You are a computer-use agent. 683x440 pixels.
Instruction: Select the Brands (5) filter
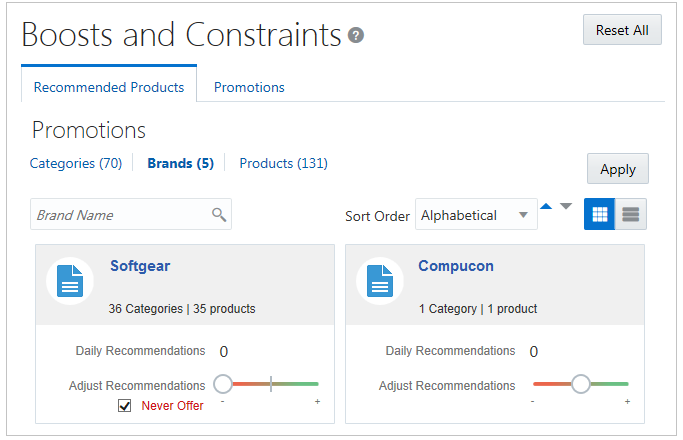pyautogui.click(x=180, y=163)
